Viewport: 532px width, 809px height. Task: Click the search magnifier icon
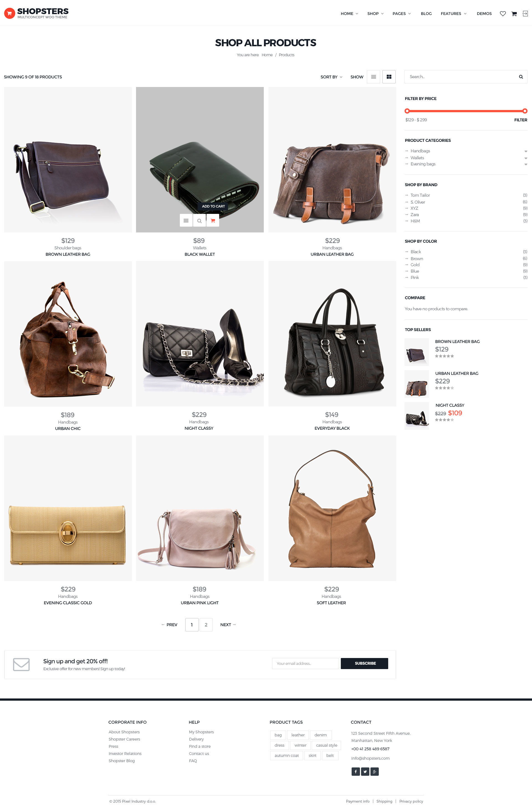[521, 77]
